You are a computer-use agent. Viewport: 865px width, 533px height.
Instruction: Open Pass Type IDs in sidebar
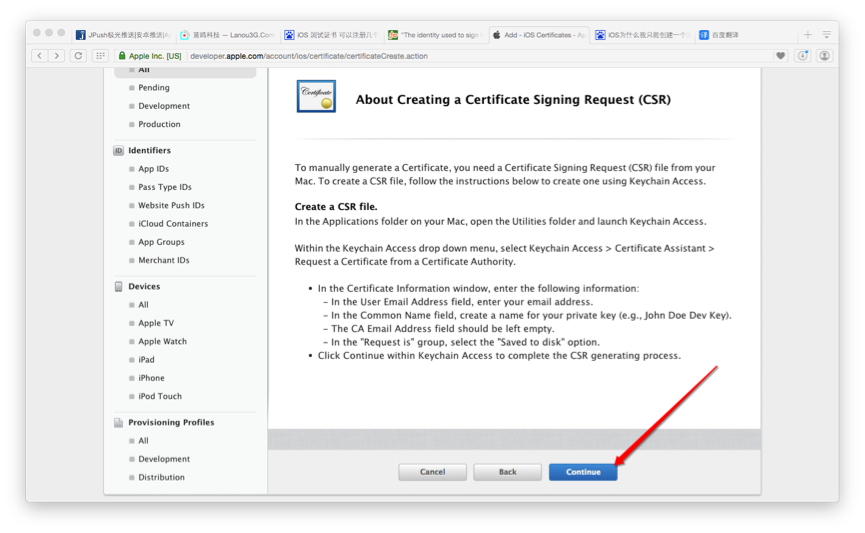(x=165, y=187)
